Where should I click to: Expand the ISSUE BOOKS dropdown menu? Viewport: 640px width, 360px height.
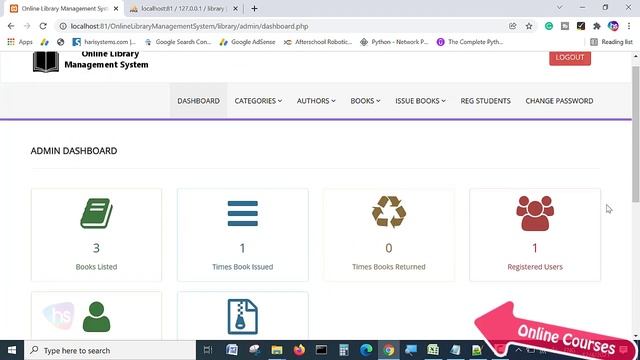[420, 101]
